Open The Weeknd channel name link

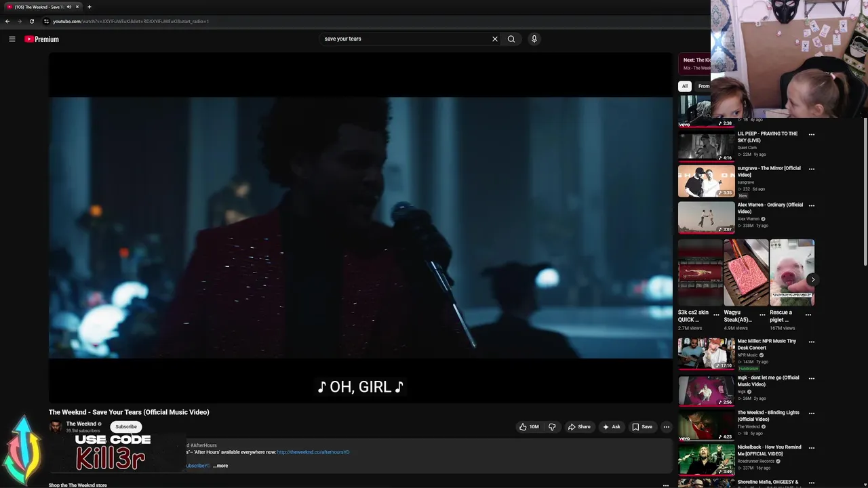click(x=81, y=424)
